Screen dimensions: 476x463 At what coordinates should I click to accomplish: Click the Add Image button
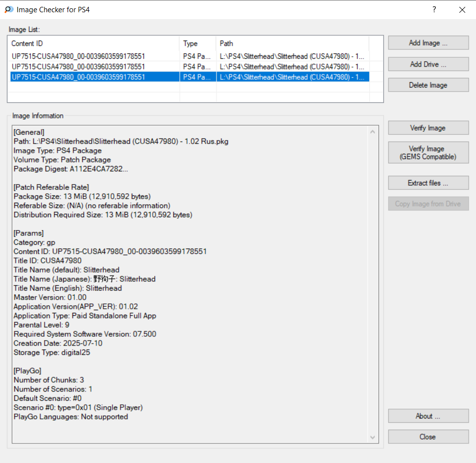(428, 43)
